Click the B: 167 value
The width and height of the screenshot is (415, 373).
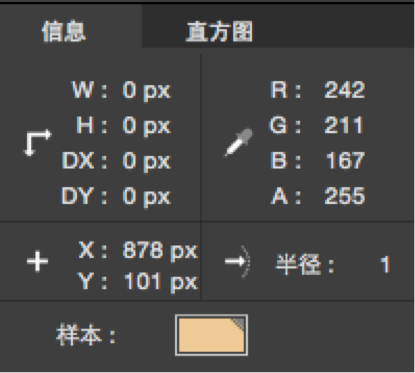pos(345,160)
